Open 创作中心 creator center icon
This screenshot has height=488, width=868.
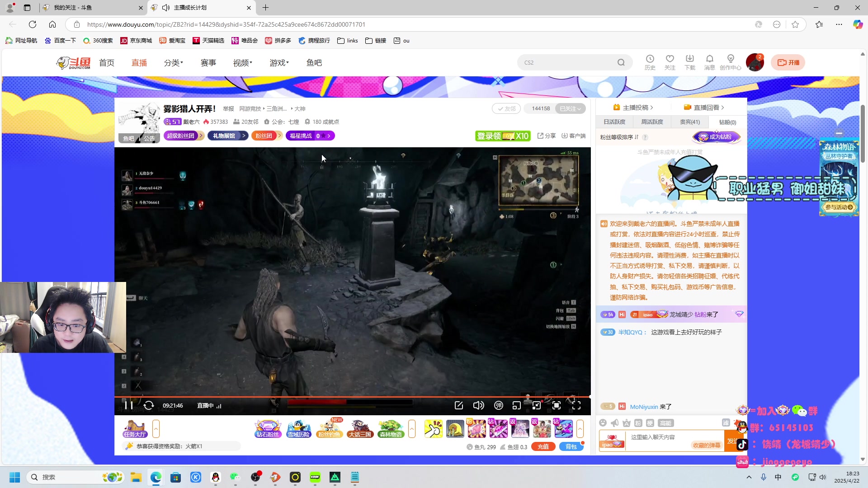pyautogui.click(x=731, y=62)
